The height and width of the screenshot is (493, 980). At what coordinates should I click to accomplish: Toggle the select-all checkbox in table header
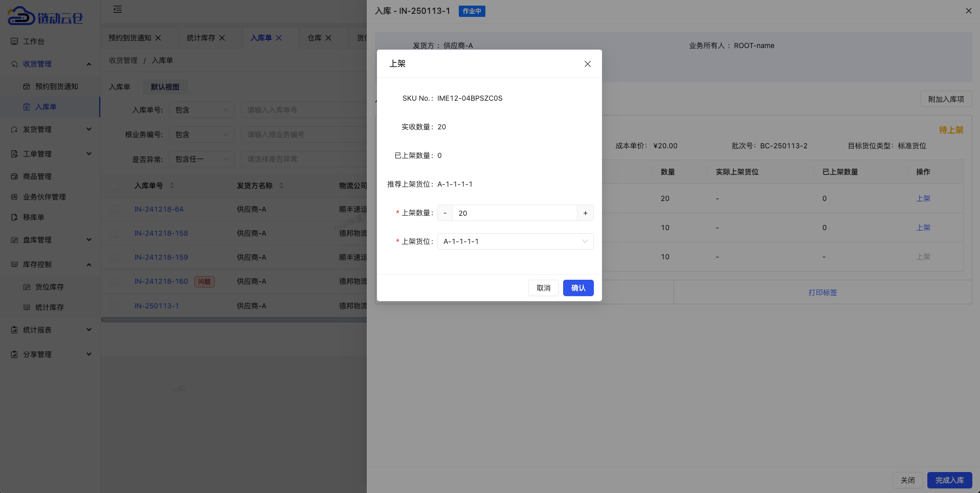coord(114,186)
